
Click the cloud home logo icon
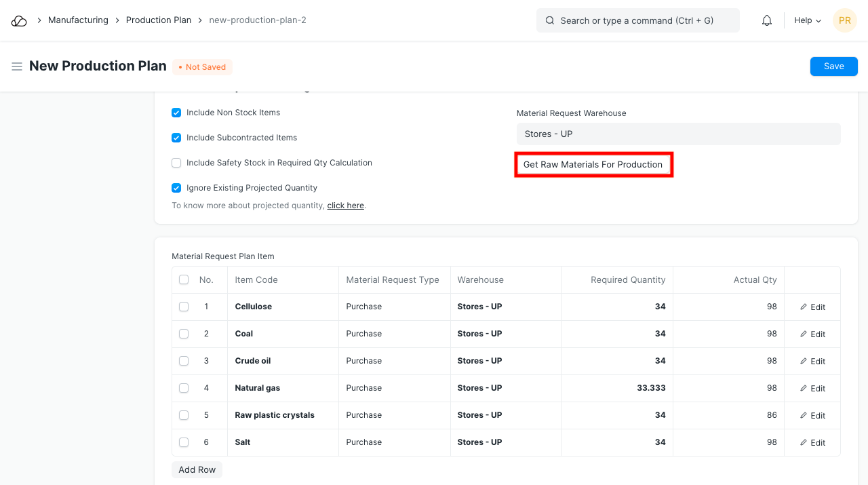(x=19, y=20)
